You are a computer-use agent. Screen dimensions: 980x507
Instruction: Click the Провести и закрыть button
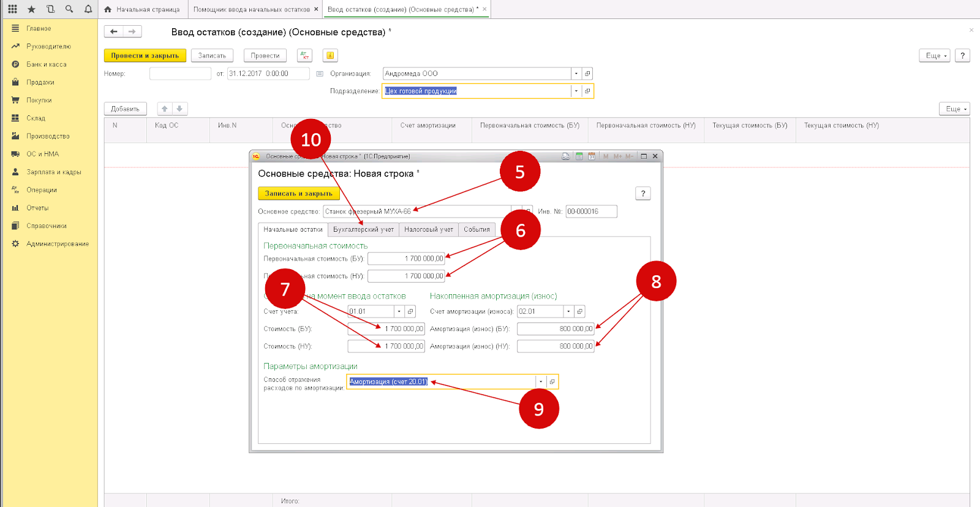(x=145, y=55)
